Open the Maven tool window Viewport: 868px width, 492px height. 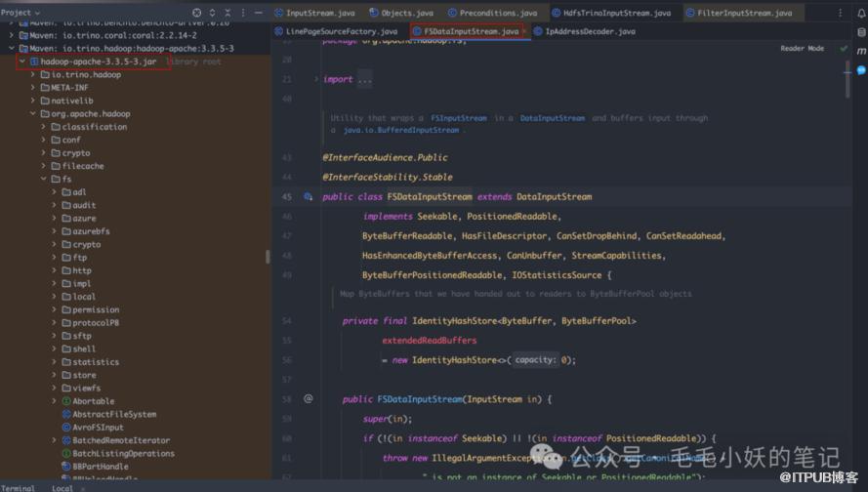coord(860,51)
